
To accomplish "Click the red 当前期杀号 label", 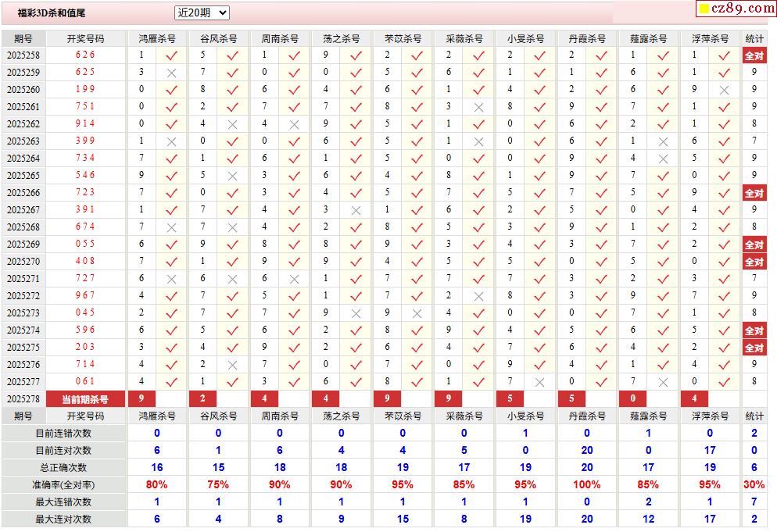I will pos(85,399).
